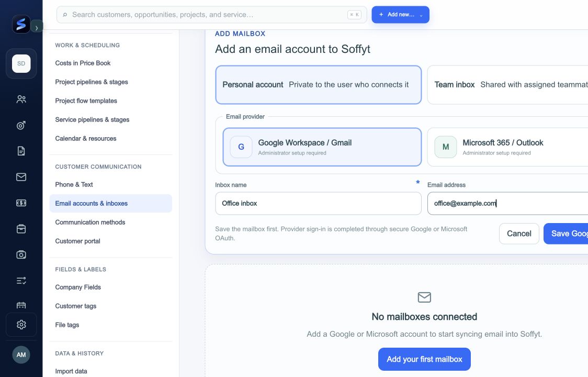Screen dimensions: 588x377
Task: Open the payments money icon
Action: 21,203
